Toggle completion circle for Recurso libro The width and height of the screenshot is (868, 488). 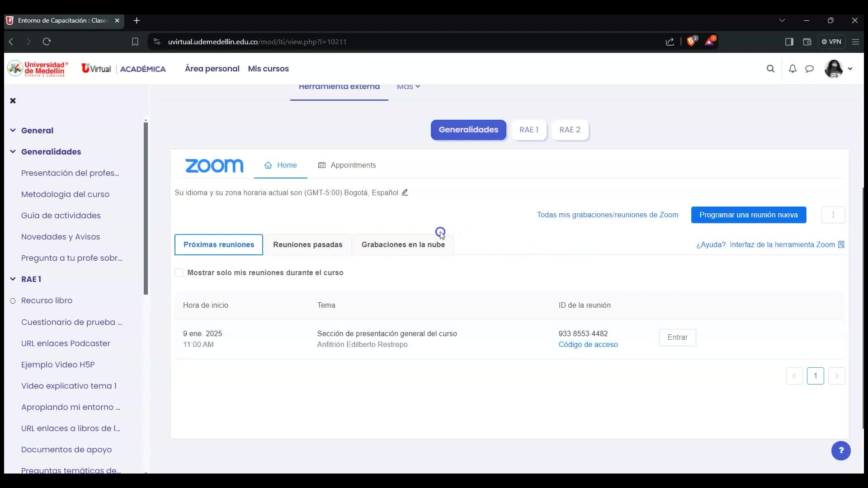pyautogui.click(x=13, y=301)
